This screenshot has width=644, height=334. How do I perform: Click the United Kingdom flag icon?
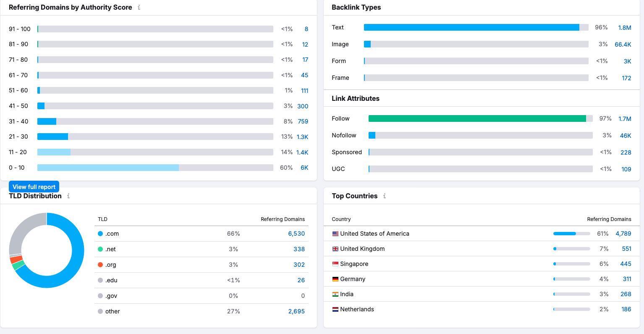[335, 248]
